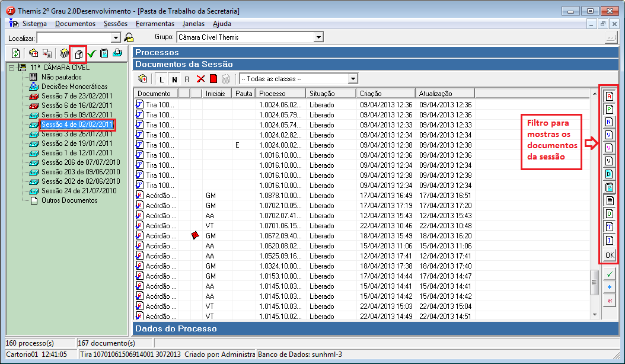625x364 pixels.
Task: Select Sessão 7 de 23/02/2011 in tree
Action: pos(77,96)
